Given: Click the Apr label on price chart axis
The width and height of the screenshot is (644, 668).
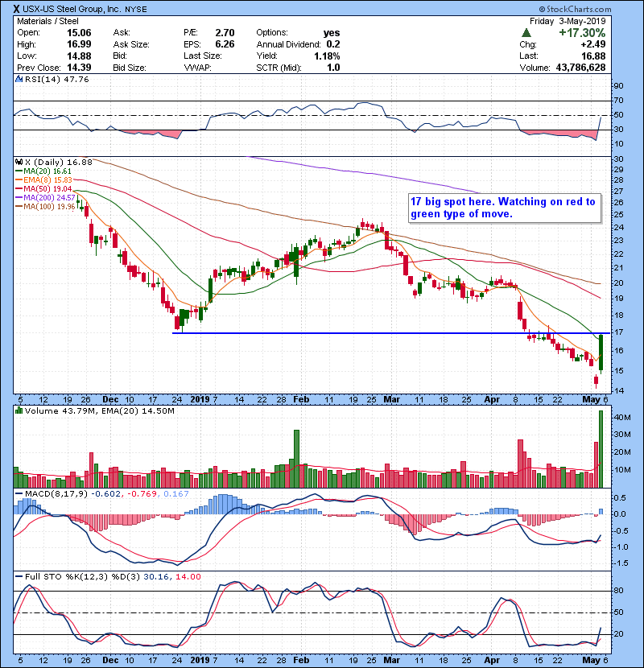Looking at the screenshot, I should click(x=492, y=400).
